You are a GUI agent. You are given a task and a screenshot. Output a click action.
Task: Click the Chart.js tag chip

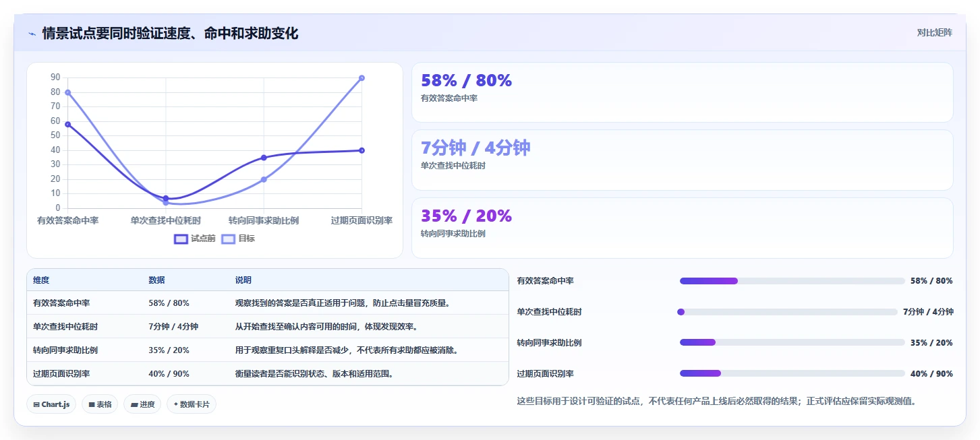point(52,404)
